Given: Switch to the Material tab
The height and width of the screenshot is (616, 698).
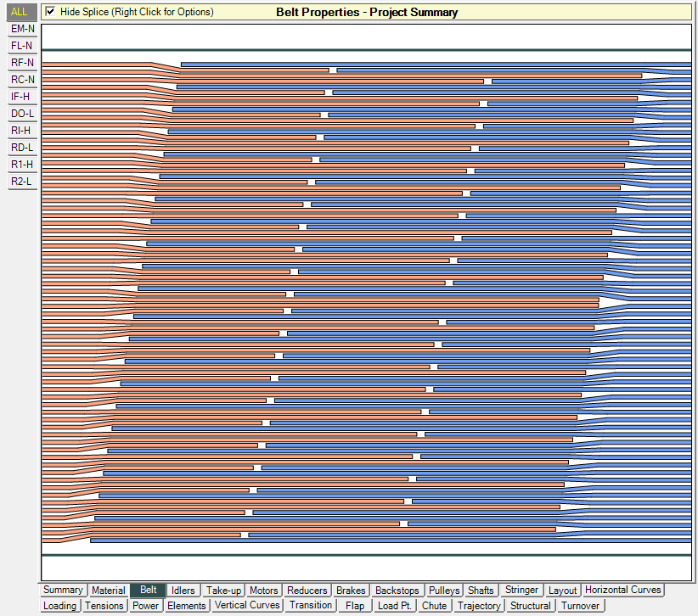Looking at the screenshot, I should click(109, 591).
